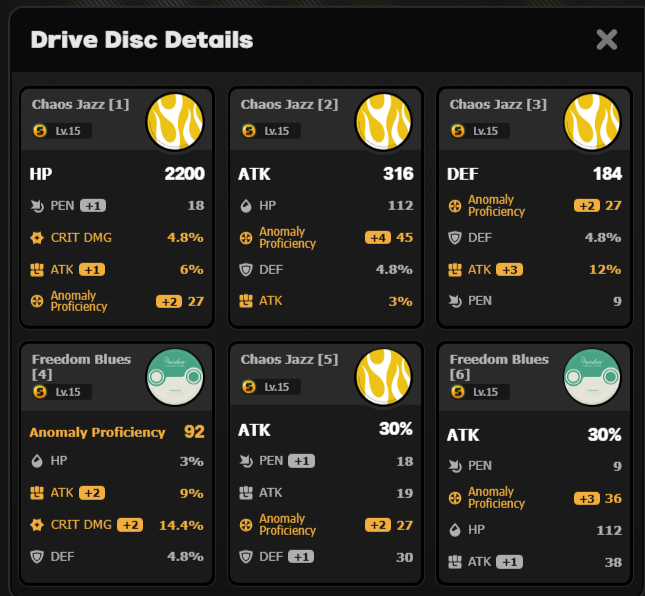Click the PEN icon in Chaos Jazz [1]
The image size is (645, 596).
[37, 206]
